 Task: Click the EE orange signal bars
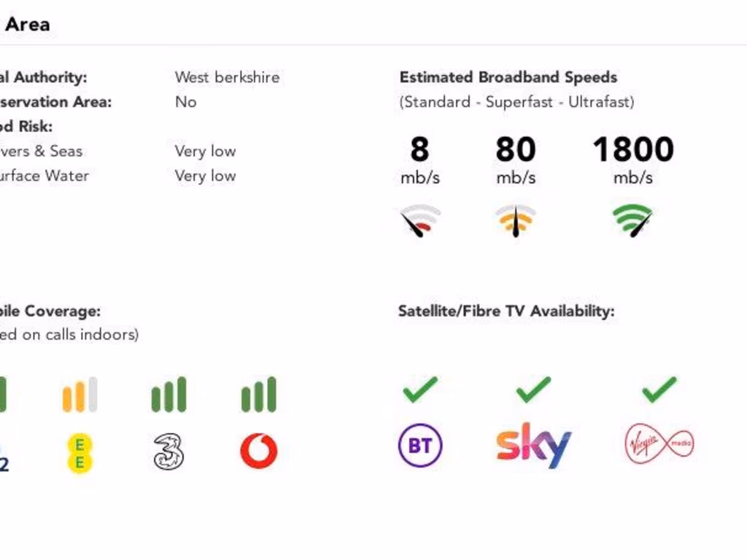tap(80, 395)
